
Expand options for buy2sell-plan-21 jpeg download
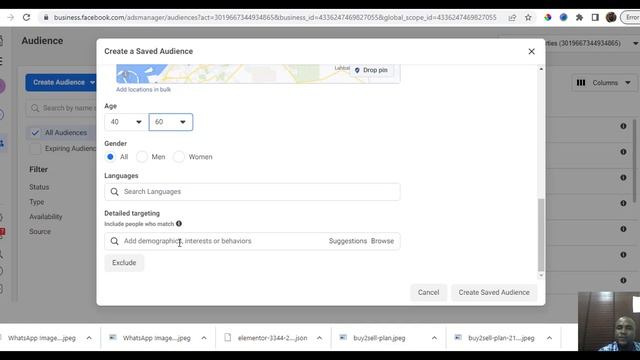coord(549,338)
